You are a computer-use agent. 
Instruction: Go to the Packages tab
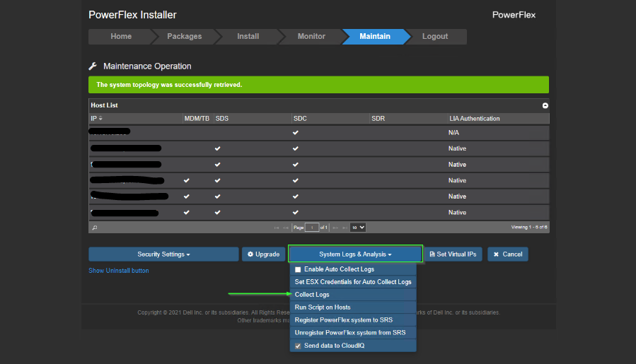(x=184, y=37)
